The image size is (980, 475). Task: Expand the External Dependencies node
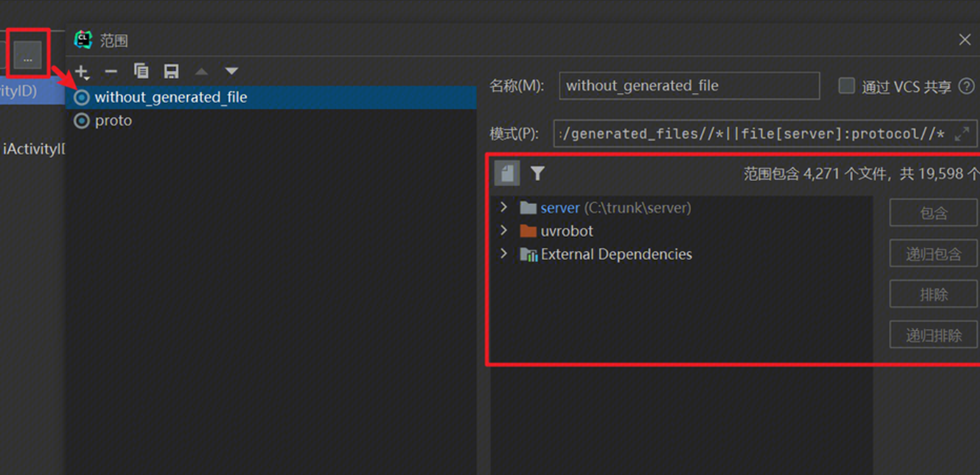pyautogui.click(x=503, y=254)
